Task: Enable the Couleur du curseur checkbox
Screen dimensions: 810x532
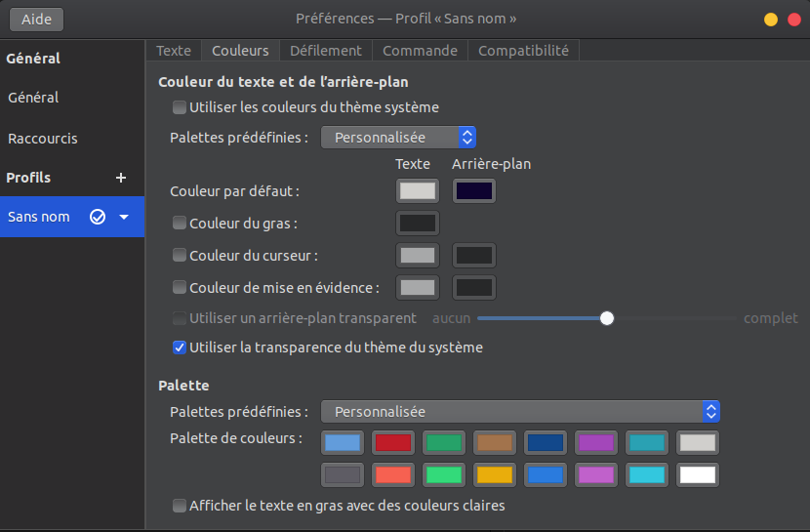Action: click(x=180, y=255)
